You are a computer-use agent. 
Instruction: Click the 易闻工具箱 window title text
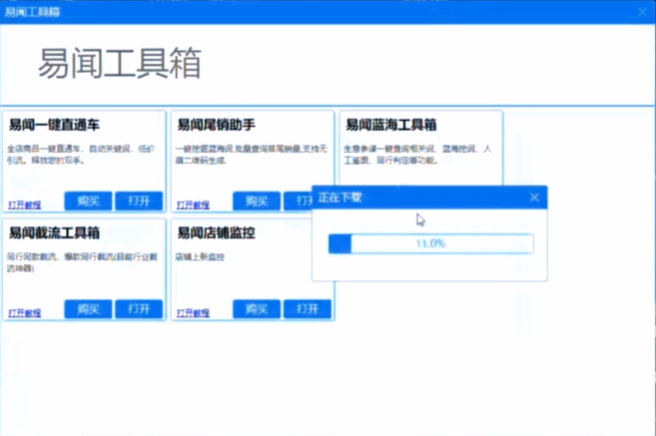click(32, 12)
